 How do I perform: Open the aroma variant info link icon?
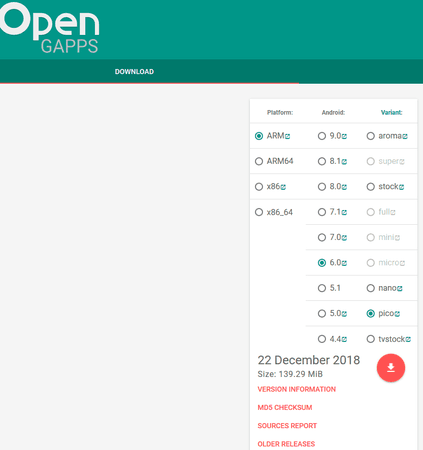point(405,136)
